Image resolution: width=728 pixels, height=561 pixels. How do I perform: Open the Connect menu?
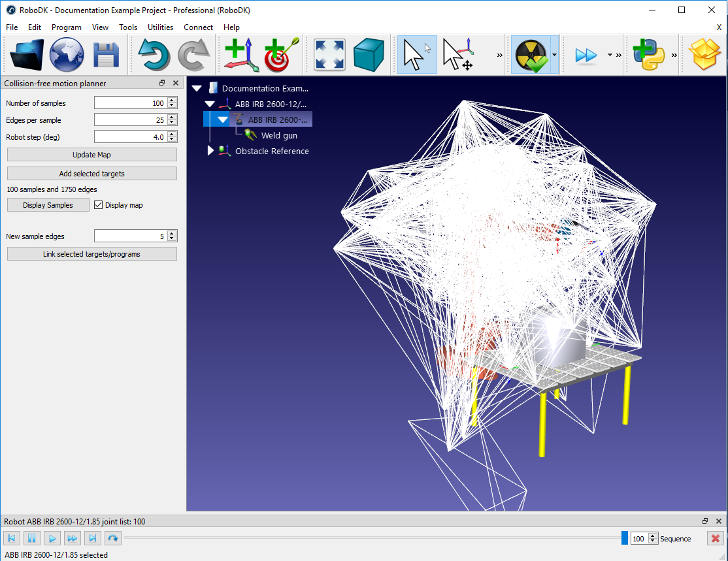tap(198, 27)
